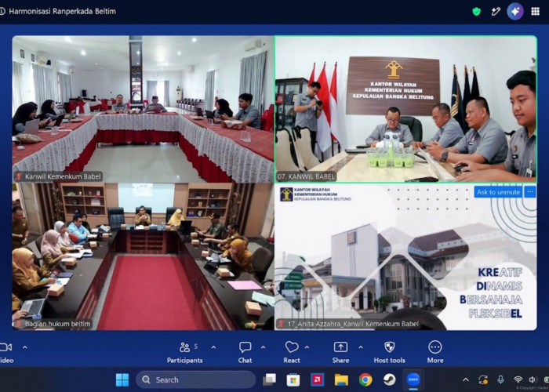
Task: Click the Share screen button
Action: pos(340,352)
